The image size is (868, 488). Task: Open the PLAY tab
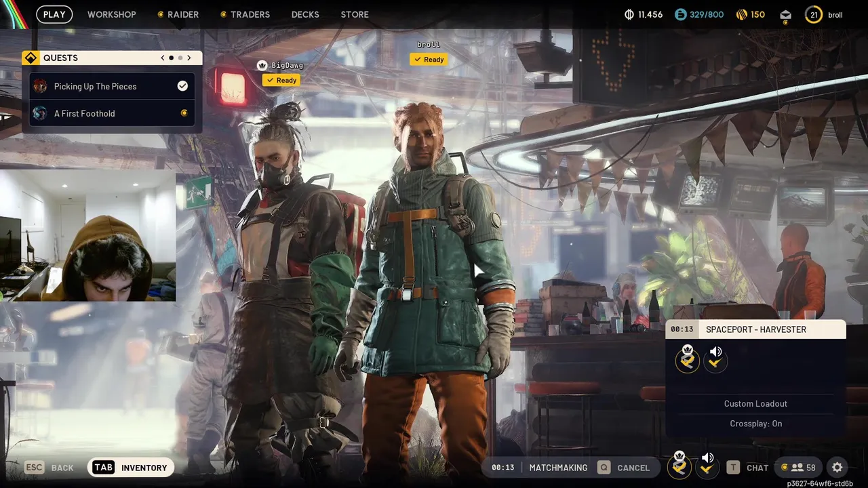tap(54, 14)
